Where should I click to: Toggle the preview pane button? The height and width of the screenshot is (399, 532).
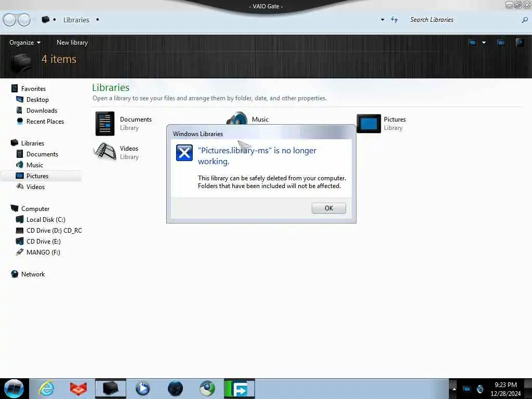point(501,43)
